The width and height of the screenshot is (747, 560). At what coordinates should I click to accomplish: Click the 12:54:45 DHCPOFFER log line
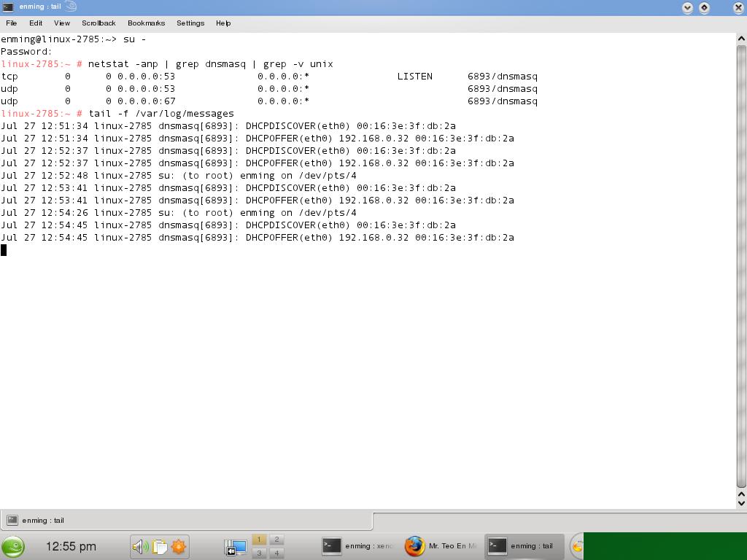pyautogui.click(x=258, y=237)
